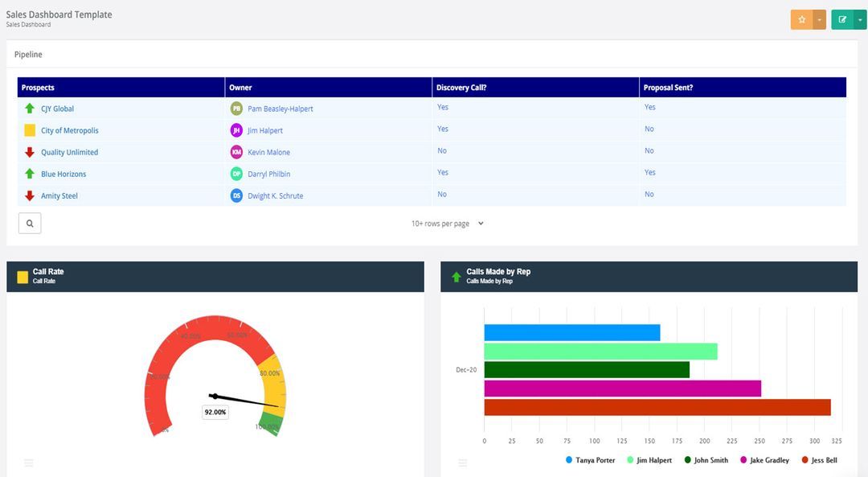Viewport: 868px width, 477px height.
Task: Click the green arrow icon on Calls Made by Rep
Action: click(456, 276)
